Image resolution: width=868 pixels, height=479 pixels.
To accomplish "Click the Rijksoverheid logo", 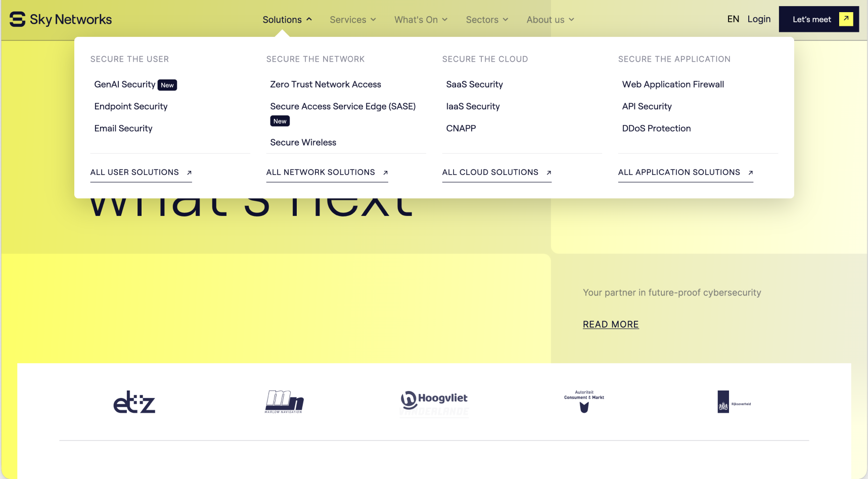I will pyautogui.click(x=734, y=402).
